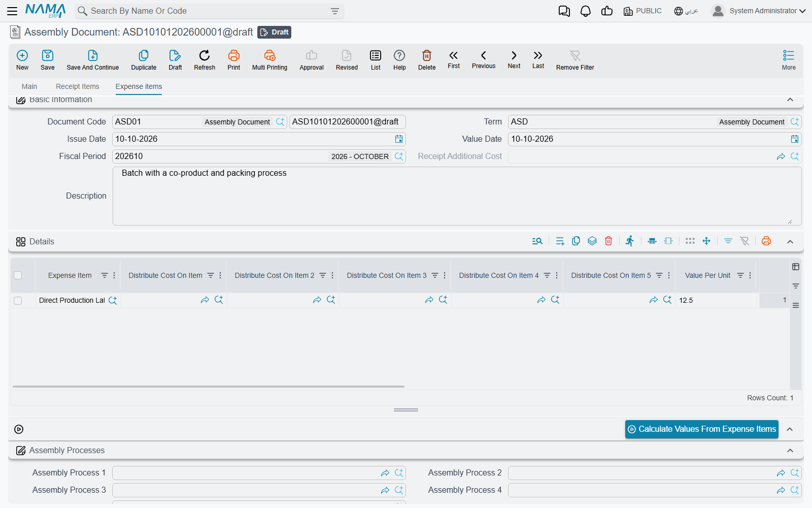812x508 pixels.
Task: Switch to the Receipt Items tab
Action: pyautogui.click(x=78, y=86)
